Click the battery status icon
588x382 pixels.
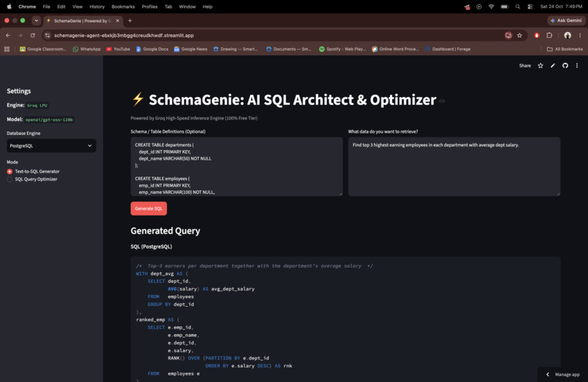click(505, 7)
